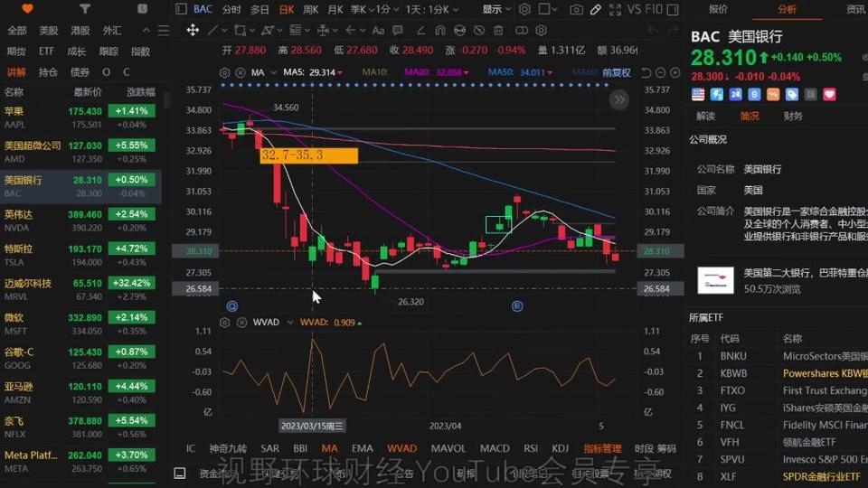This screenshot has width=868, height=488.
Task: Open drawing toolbar settings gear
Action: [541, 30]
